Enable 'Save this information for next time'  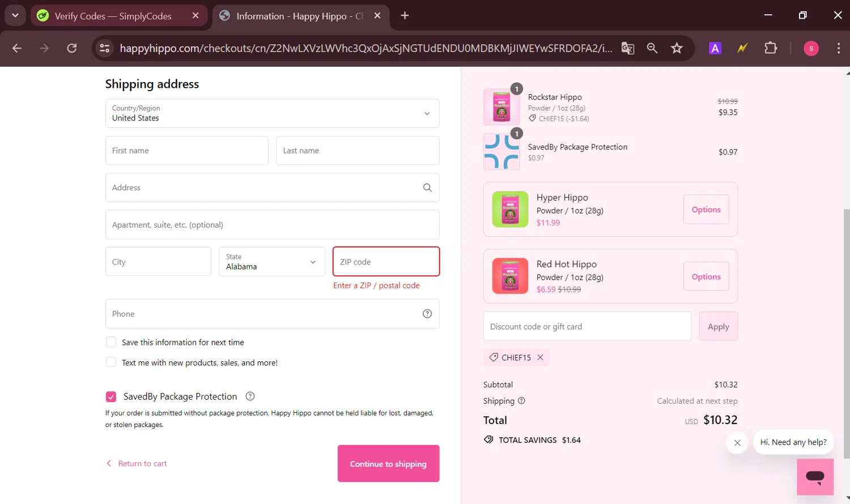pyautogui.click(x=111, y=342)
